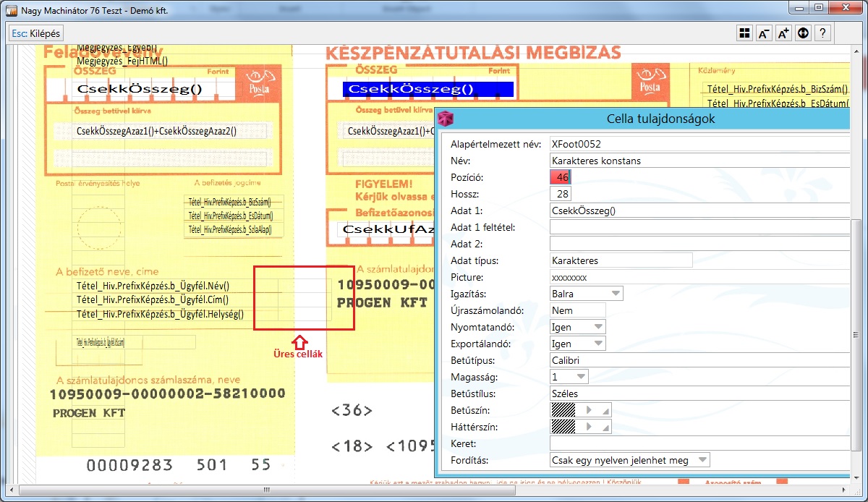This screenshot has height=502, width=868.
Task: Click the empty Adat 1 feltétel field
Action: [x=700, y=227]
